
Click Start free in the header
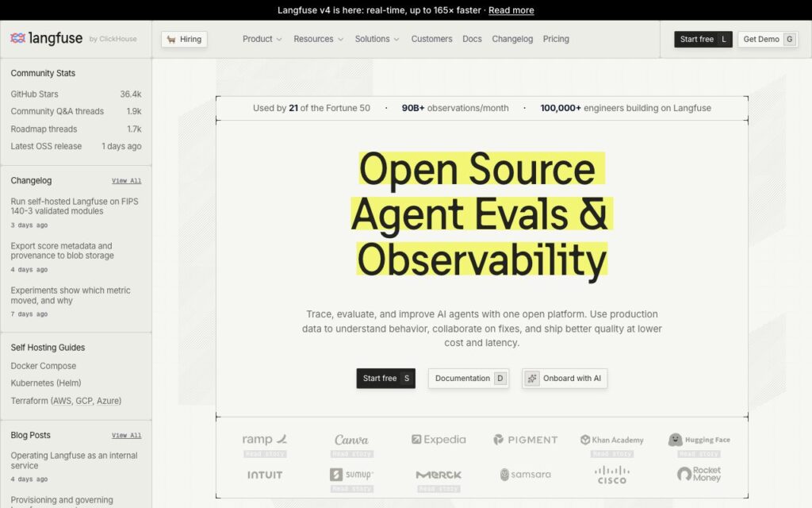click(703, 40)
